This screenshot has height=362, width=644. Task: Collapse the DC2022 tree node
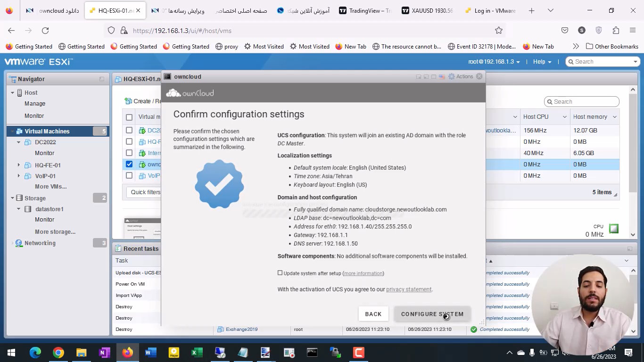19,142
